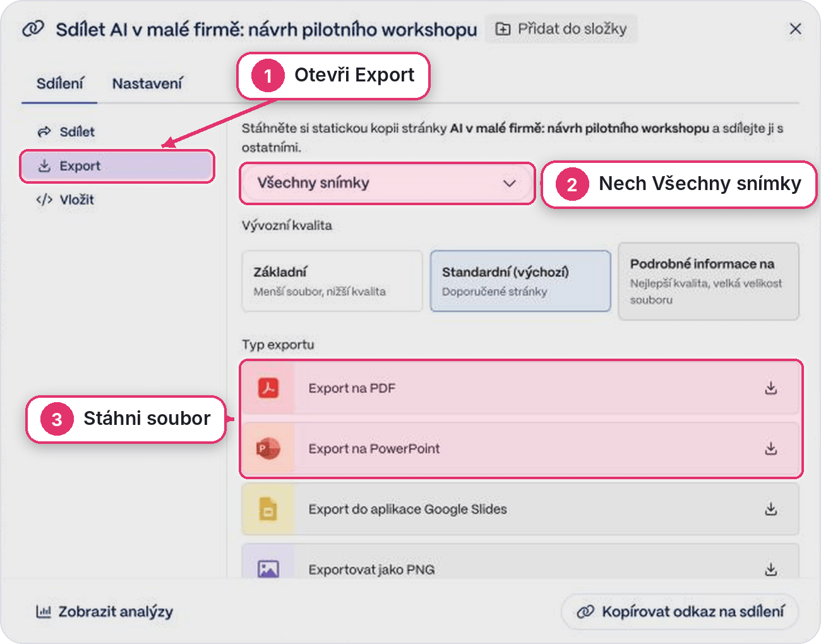Switch to the Sdílení tab
821x644 pixels.
pos(59,83)
